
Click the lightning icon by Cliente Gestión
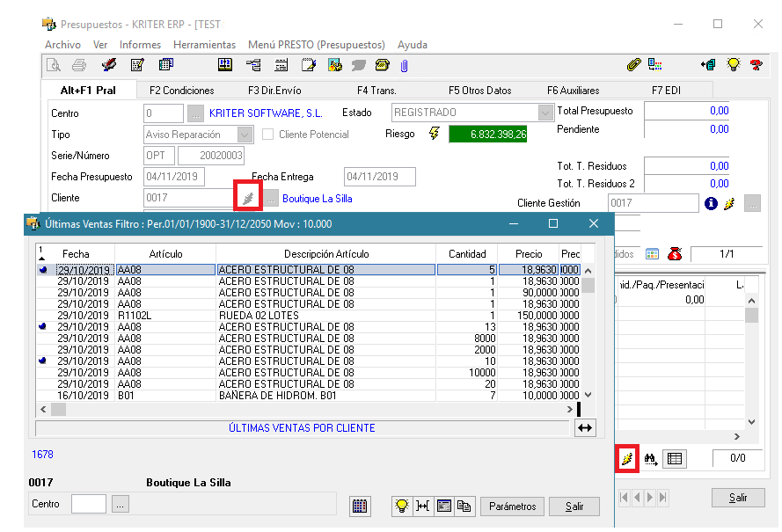pyautogui.click(x=729, y=203)
